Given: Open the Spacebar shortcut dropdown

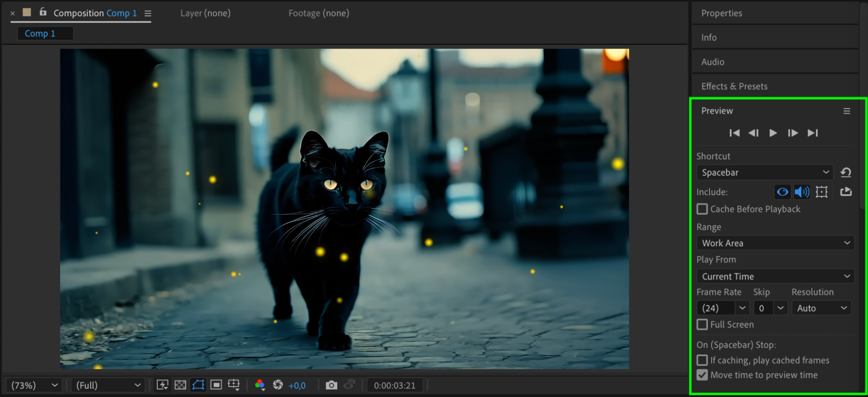Looking at the screenshot, I should click(764, 172).
